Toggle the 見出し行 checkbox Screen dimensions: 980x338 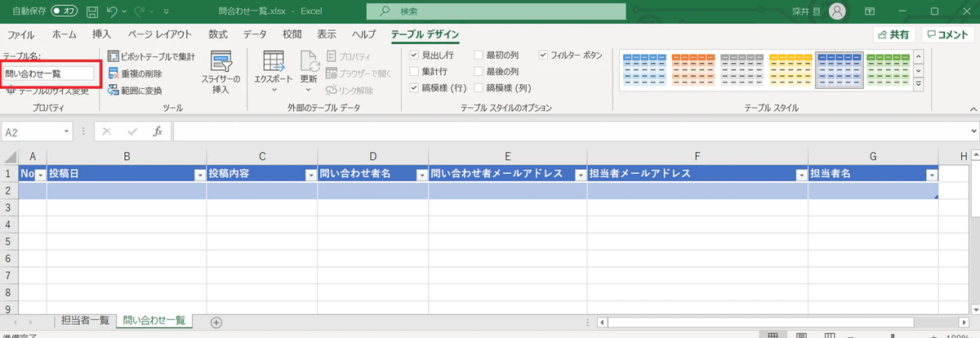coord(414,56)
